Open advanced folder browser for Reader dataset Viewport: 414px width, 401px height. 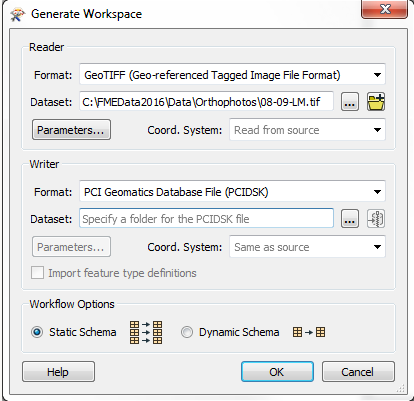376,102
